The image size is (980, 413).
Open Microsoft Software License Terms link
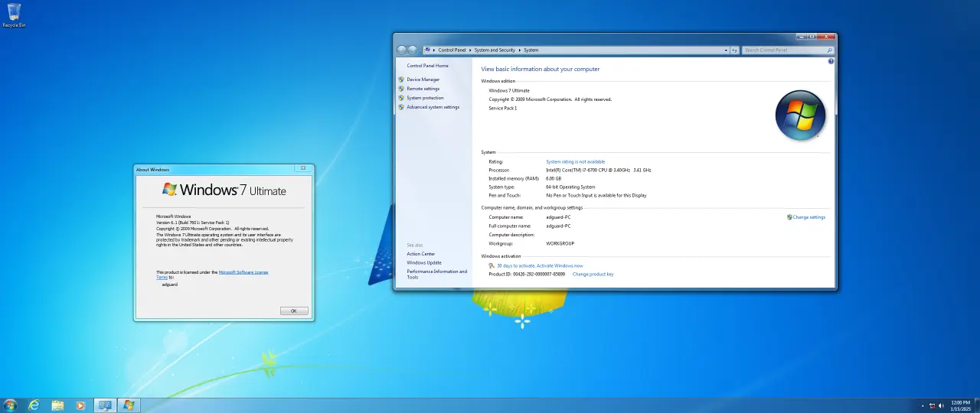tap(243, 272)
